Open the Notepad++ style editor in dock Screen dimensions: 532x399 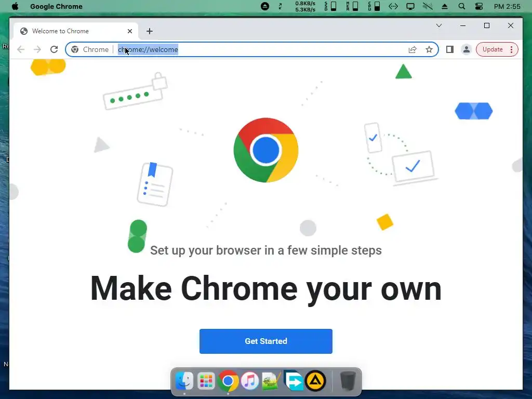[x=271, y=381]
